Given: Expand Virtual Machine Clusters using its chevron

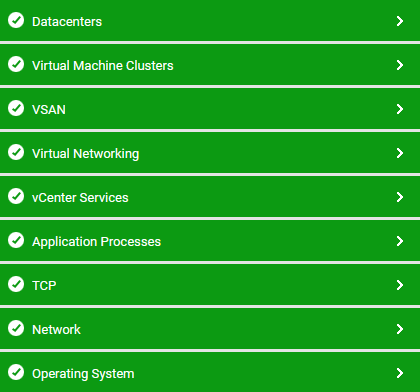Looking at the screenshot, I should coord(400,65).
